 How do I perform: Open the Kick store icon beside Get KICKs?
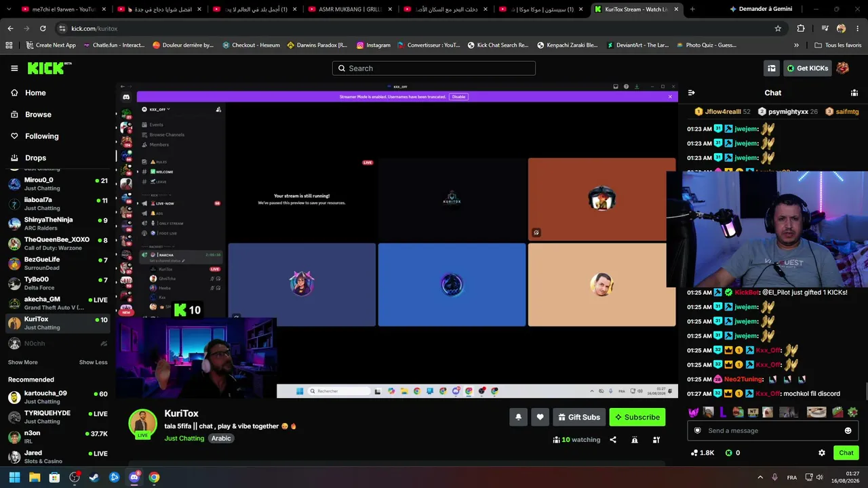click(772, 68)
